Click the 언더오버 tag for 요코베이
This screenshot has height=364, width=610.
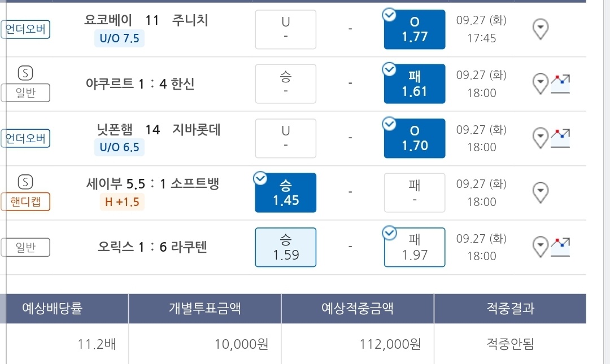(25, 29)
